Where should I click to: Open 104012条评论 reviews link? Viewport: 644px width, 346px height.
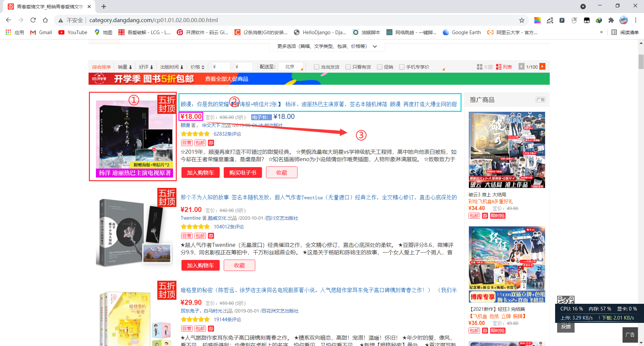[229, 227]
